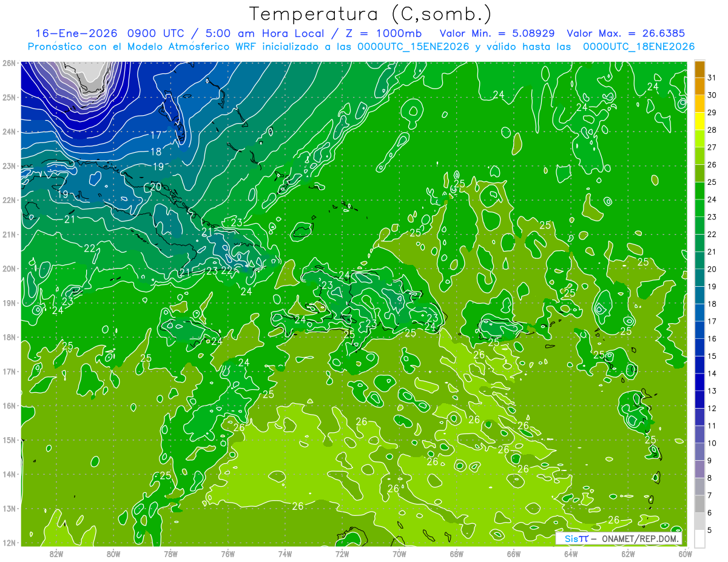Click the '21N' latitude axis label
The image size is (728, 562).
(8, 234)
